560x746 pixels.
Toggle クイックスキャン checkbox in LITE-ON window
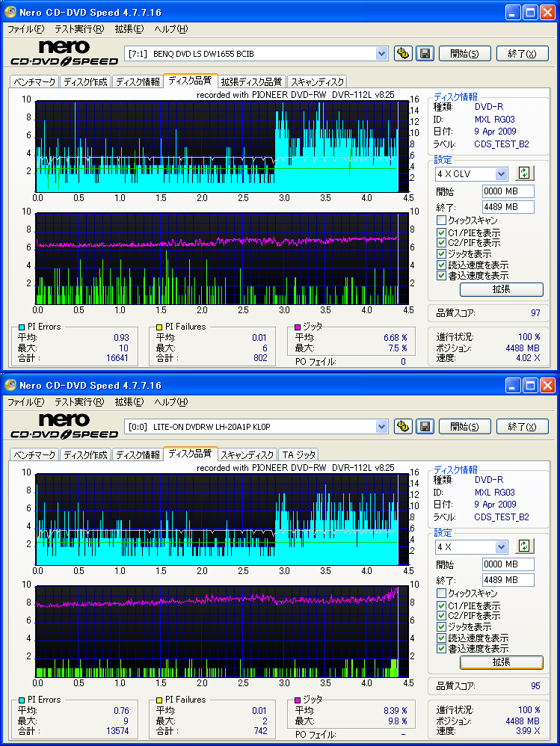tap(441, 594)
